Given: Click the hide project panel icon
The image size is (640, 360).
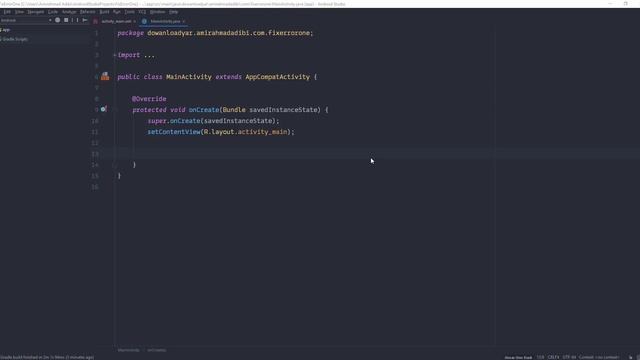Looking at the screenshot, I should click(85, 20).
